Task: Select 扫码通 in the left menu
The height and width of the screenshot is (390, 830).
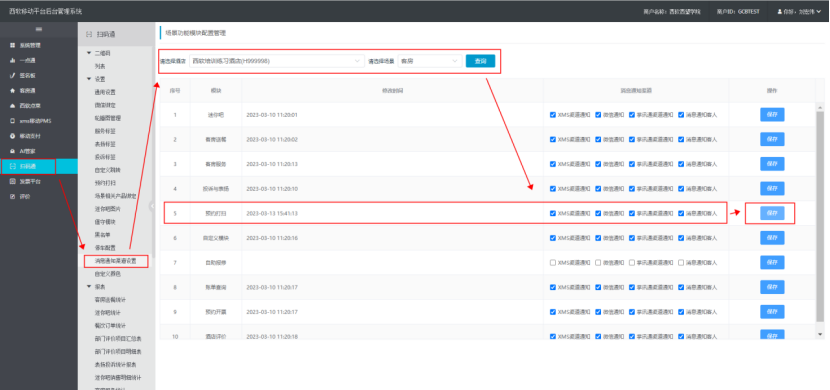Action: pyautogui.click(x=39, y=166)
